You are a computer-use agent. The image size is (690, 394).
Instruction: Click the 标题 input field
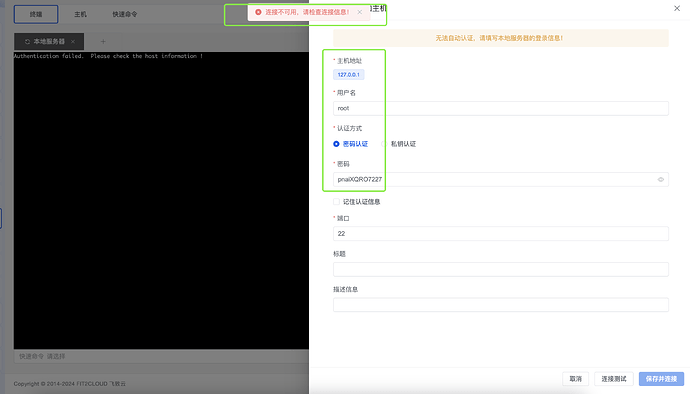[501, 269]
